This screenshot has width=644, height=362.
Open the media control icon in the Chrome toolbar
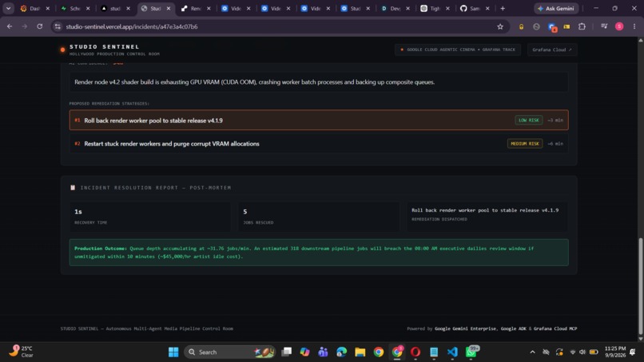(604, 26)
